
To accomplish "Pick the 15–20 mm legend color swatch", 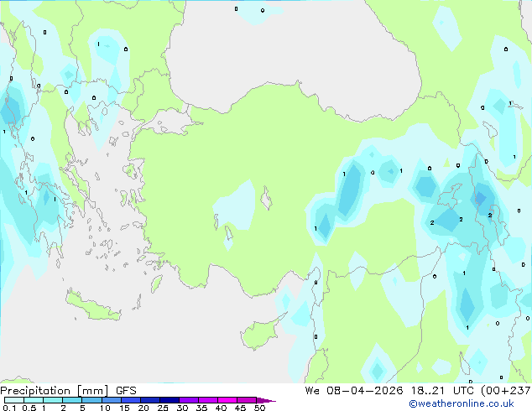I will tap(130, 400).
